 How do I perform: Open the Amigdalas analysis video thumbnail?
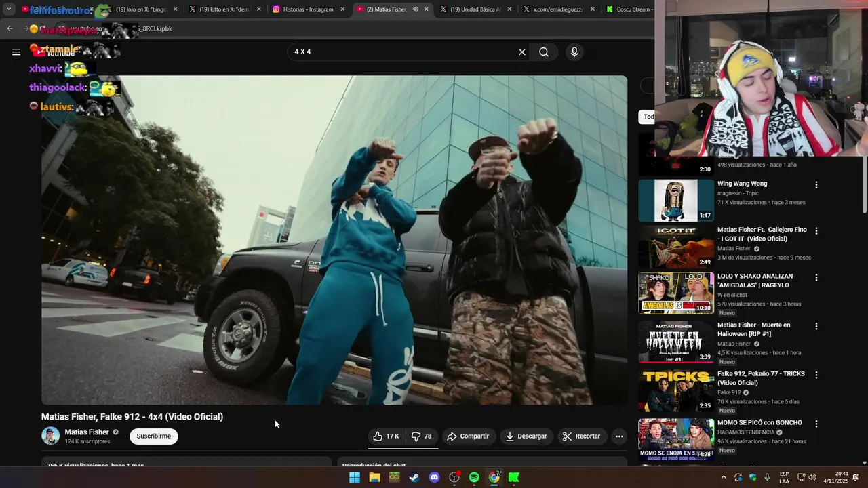click(x=676, y=293)
